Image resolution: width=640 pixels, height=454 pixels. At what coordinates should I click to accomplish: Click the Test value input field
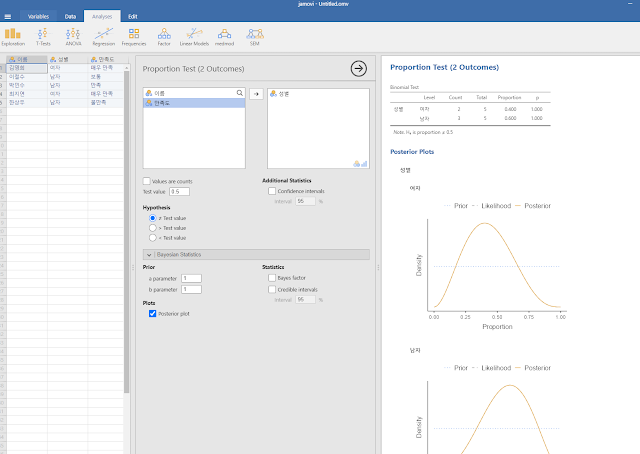tap(179, 191)
